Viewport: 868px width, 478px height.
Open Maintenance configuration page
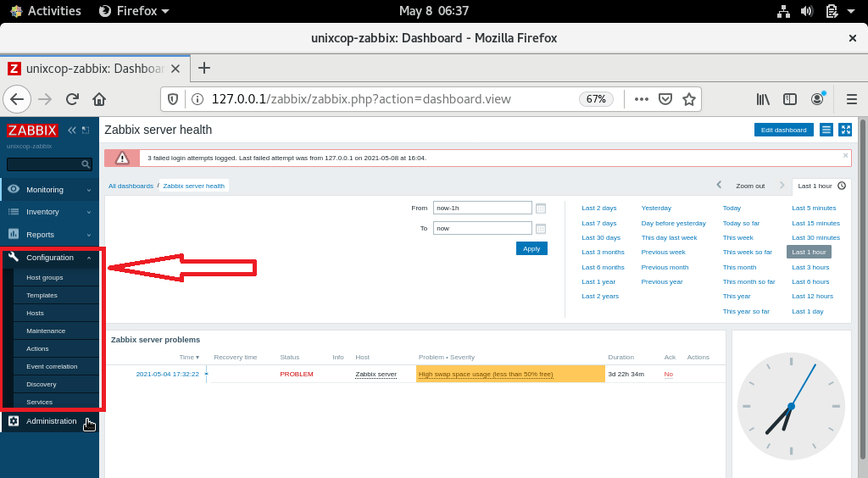[46, 331]
